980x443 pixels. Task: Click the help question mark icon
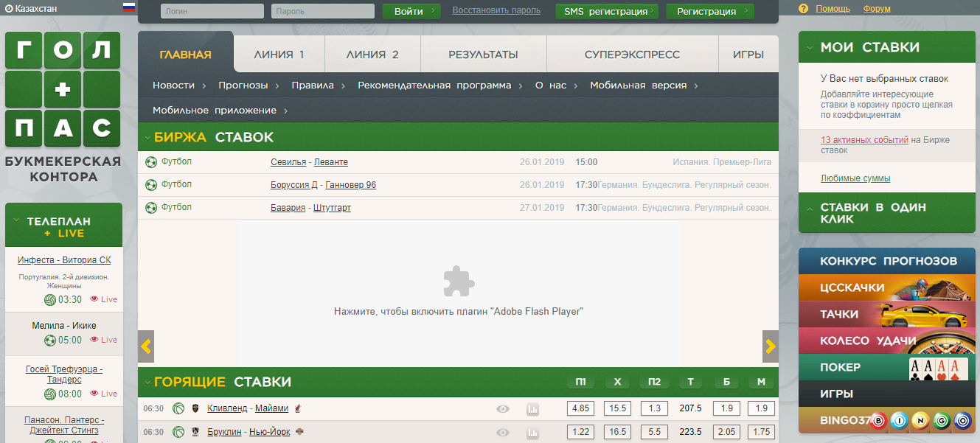tap(804, 9)
